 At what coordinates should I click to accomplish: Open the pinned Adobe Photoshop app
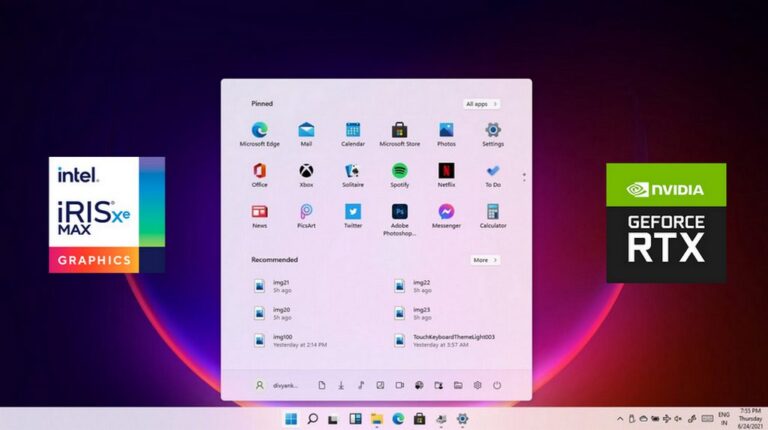click(x=400, y=220)
